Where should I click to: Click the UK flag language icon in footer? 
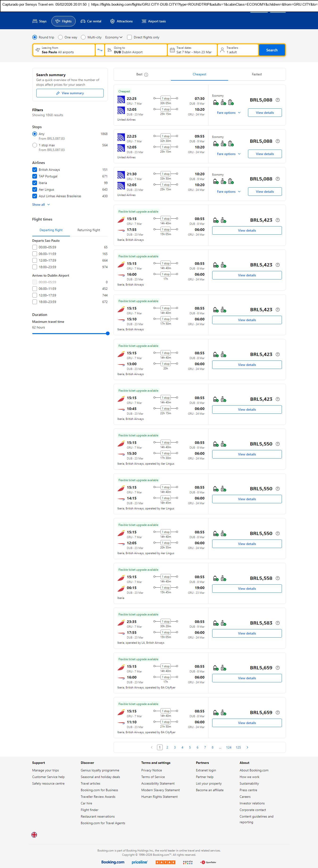coord(34,835)
